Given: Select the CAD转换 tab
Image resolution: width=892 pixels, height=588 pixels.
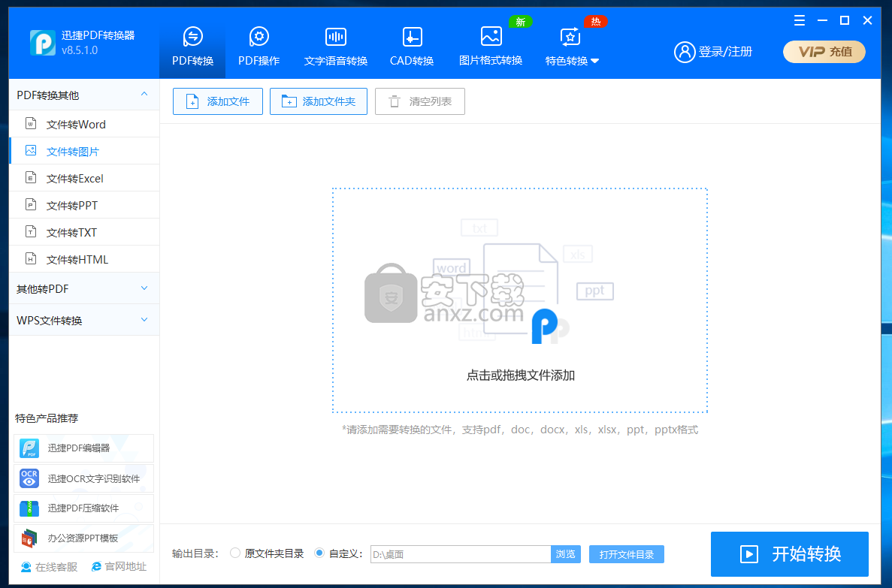Looking at the screenshot, I should pos(412,47).
